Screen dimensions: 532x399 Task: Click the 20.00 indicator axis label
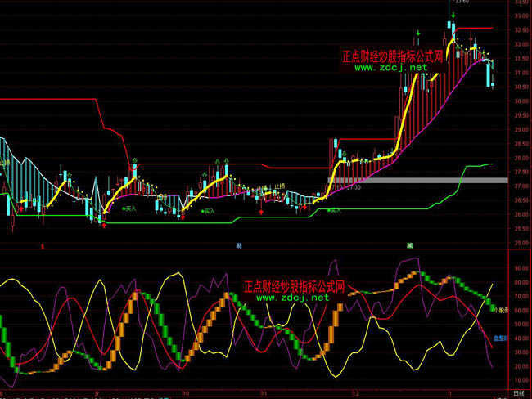(x=521, y=366)
